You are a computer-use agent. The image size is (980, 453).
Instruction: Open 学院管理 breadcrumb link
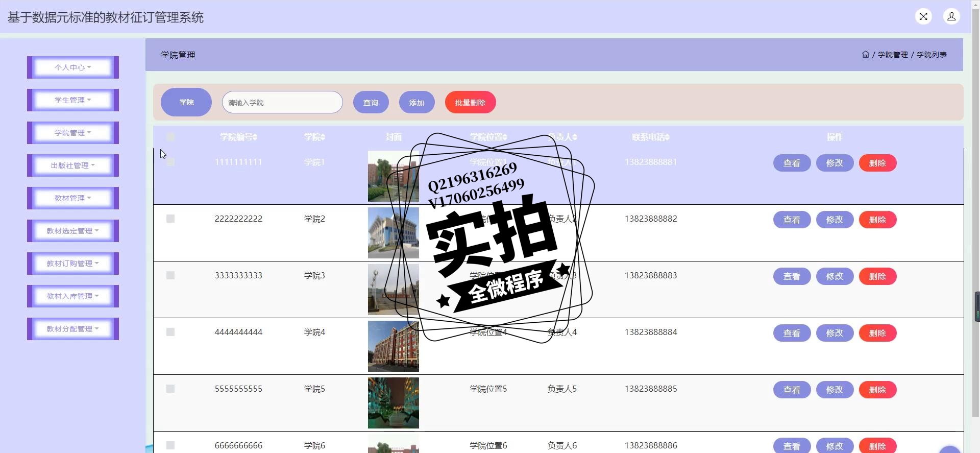pyautogui.click(x=893, y=55)
